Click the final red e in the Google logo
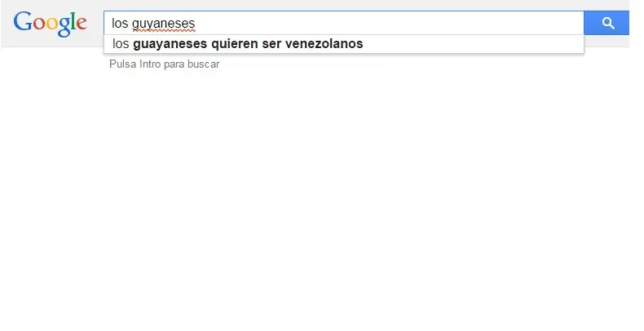This screenshot has height=331, width=644. (x=82, y=24)
